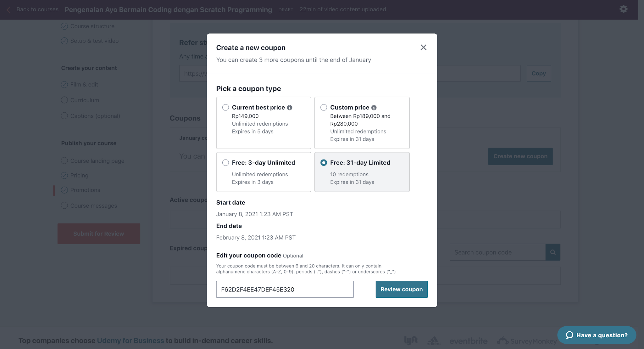Close the Create a new coupon dialog

423,48
